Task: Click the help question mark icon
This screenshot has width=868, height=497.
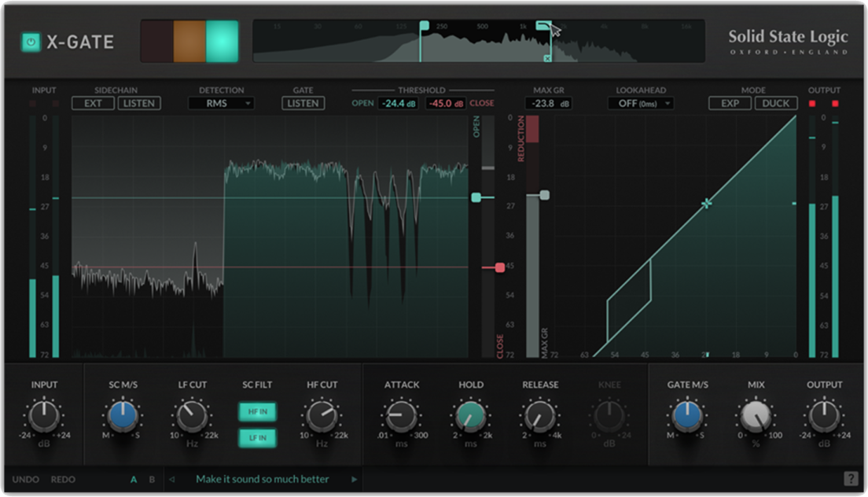Action: [851, 478]
